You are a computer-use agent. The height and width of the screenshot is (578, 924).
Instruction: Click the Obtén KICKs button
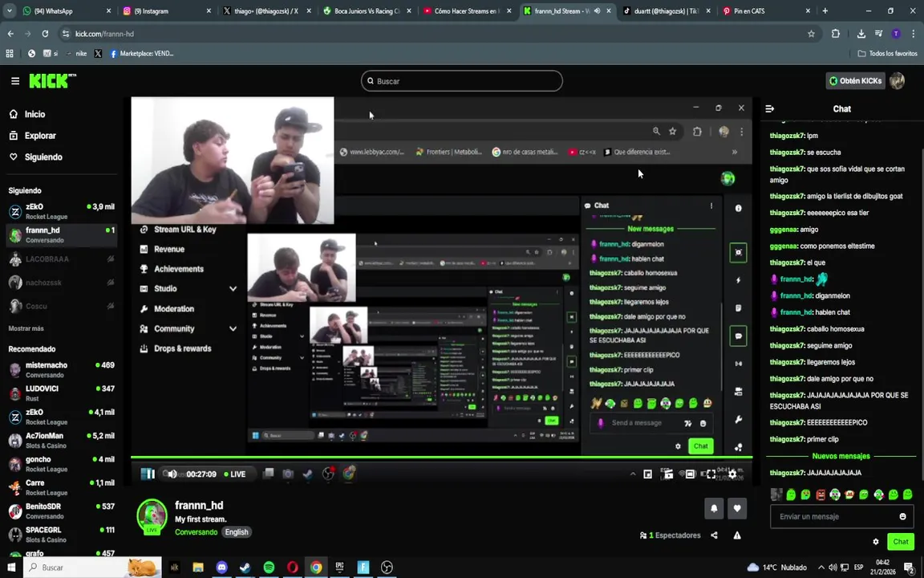click(x=856, y=81)
